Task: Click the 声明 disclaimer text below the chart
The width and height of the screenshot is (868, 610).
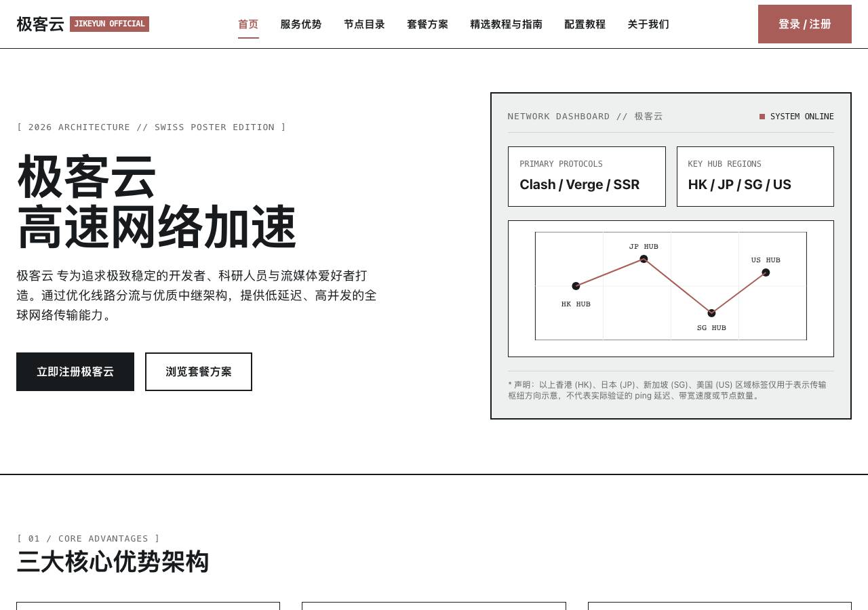Action: pos(667,390)
